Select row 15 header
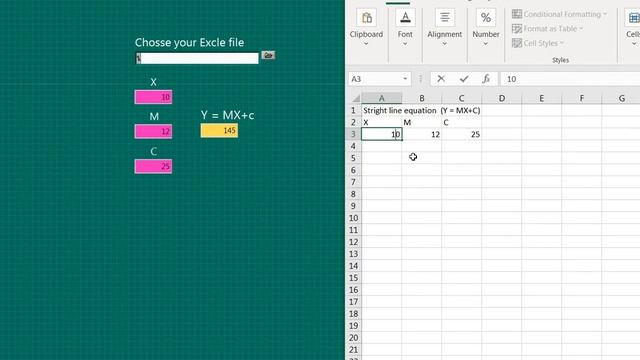 tap(353, 278)
